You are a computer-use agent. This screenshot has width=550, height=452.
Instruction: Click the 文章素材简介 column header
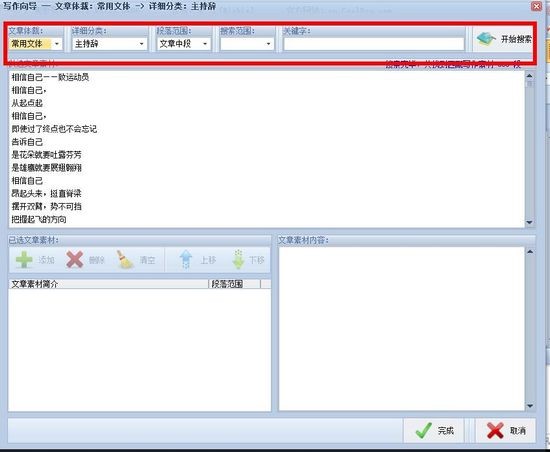[108, 284]
